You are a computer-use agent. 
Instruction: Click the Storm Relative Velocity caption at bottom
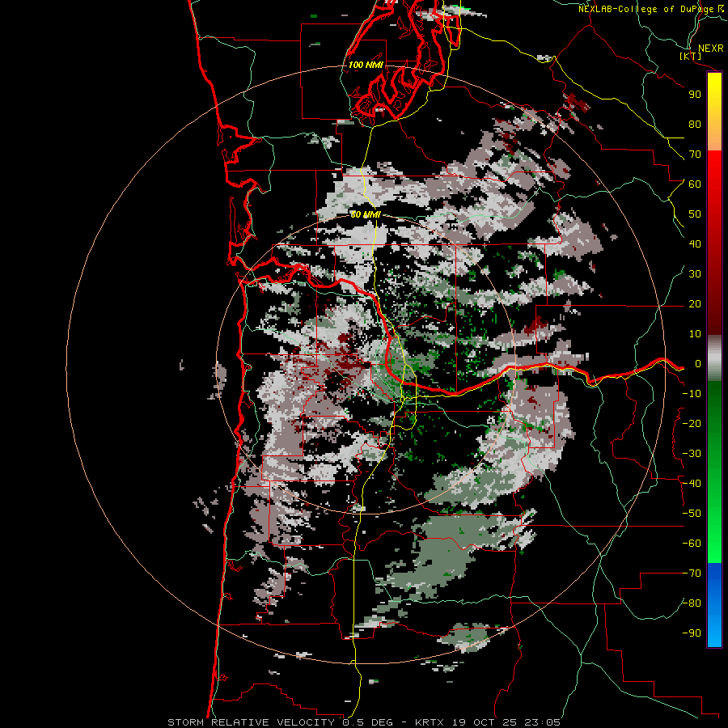[x=363, y=722]
